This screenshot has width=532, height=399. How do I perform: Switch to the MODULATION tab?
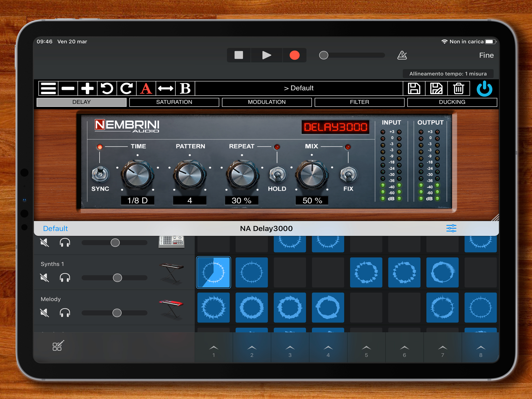(x=267, y=102)
